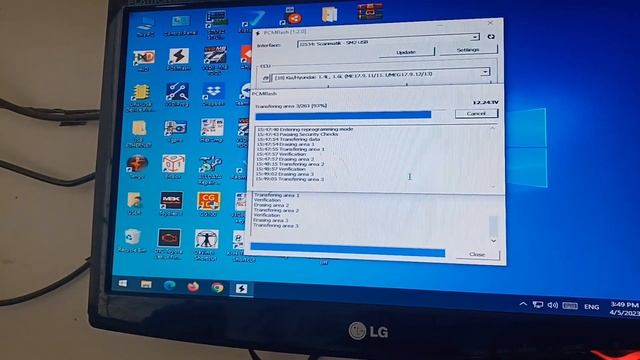Click Update button in PCMflash

(x=406, y=52)
